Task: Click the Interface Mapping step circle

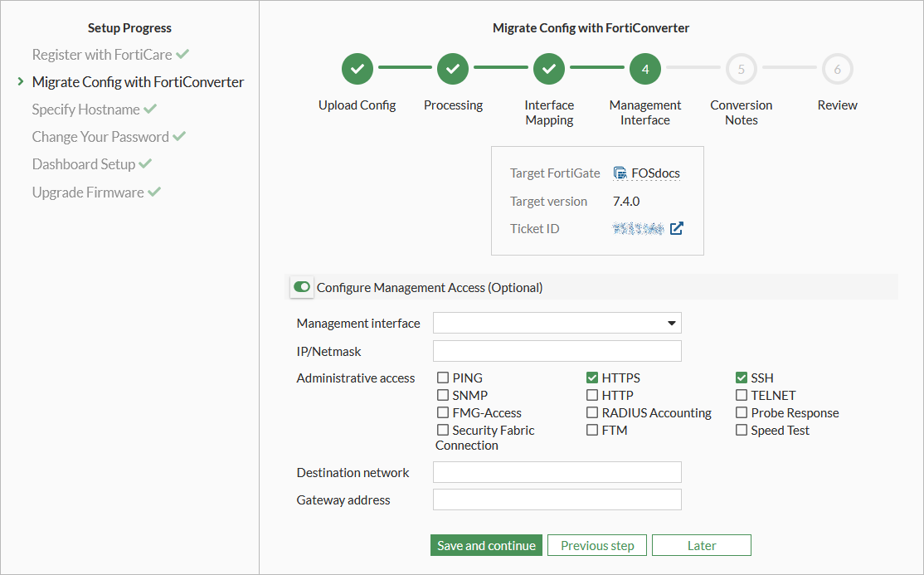Action: coord(549,70)
